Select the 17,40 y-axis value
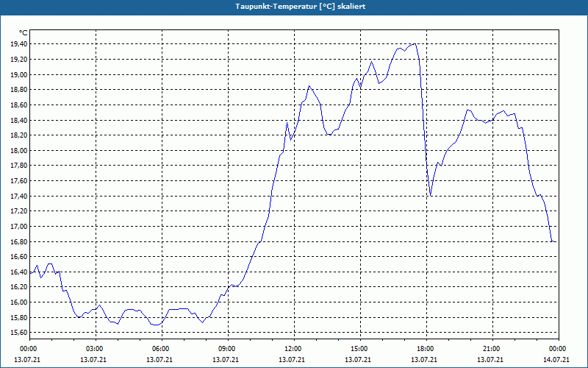Image resolution: width=588 pixels, height=368 pixels. click(x=19, y=196)
